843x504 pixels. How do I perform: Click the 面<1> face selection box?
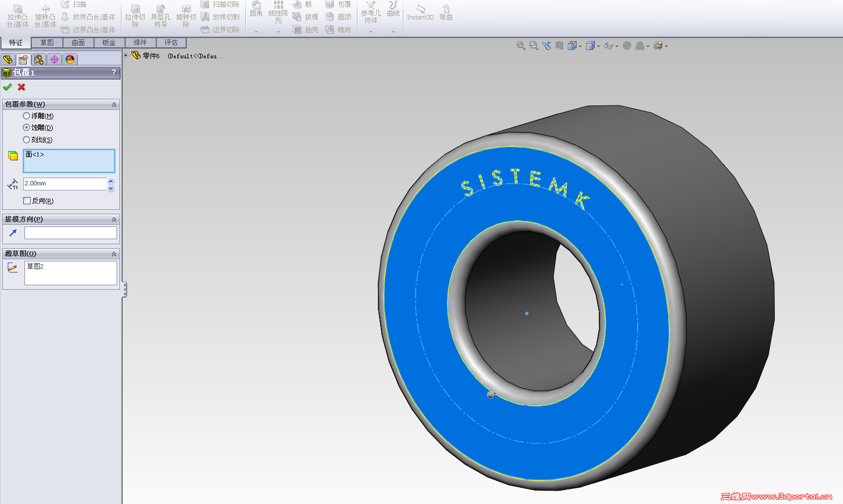point(69,160)
